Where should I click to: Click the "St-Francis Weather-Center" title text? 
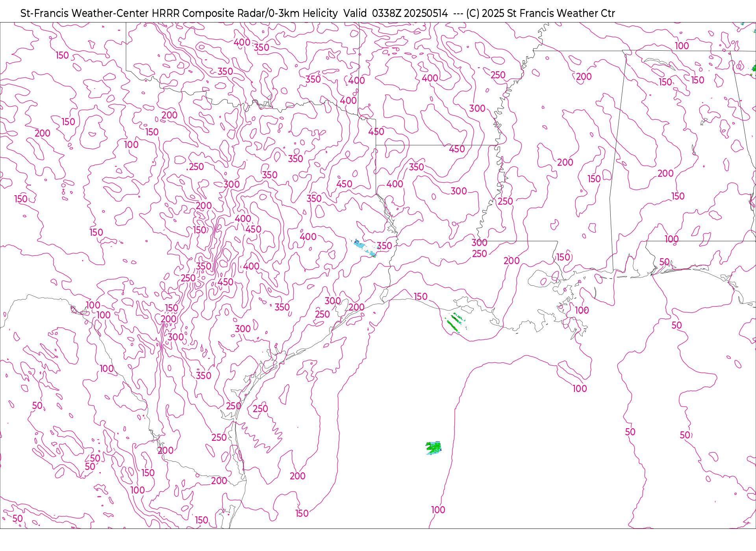pos(85,13)
